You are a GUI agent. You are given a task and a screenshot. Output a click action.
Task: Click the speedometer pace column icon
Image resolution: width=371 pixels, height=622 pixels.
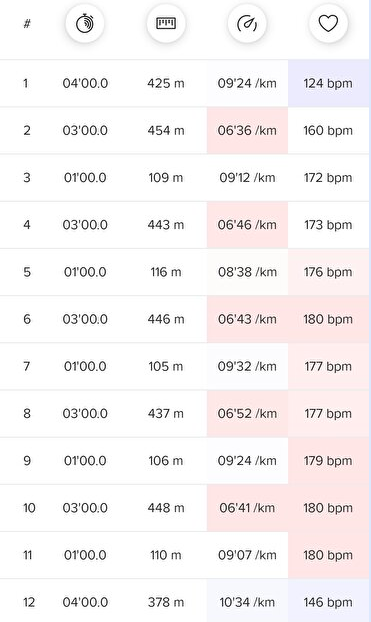tap(247, 23)
